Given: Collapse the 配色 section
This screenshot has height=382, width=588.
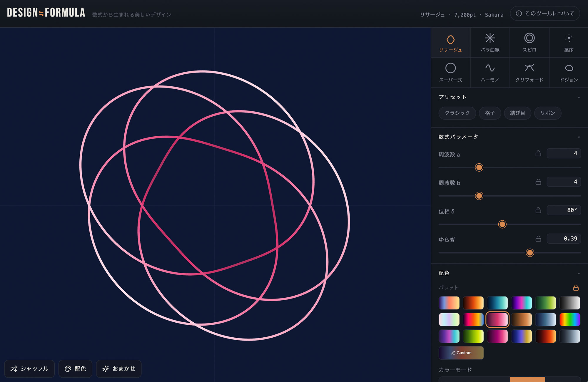Looking at the screenshot, I should tap(579, 274).
